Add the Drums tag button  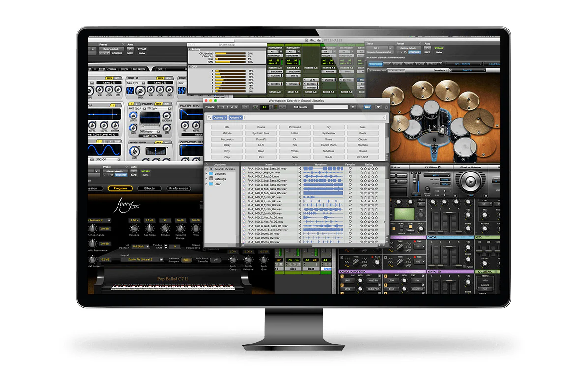click(261, 127)
